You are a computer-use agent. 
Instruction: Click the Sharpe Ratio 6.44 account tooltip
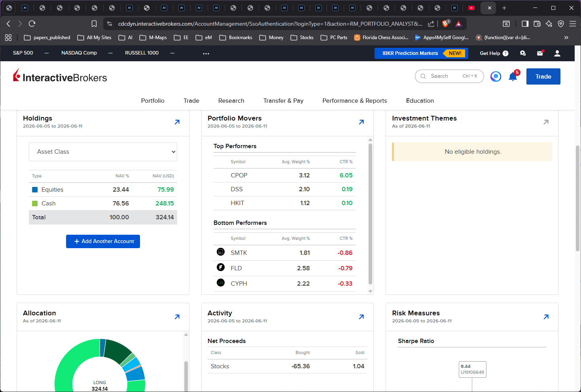[472, 369]
